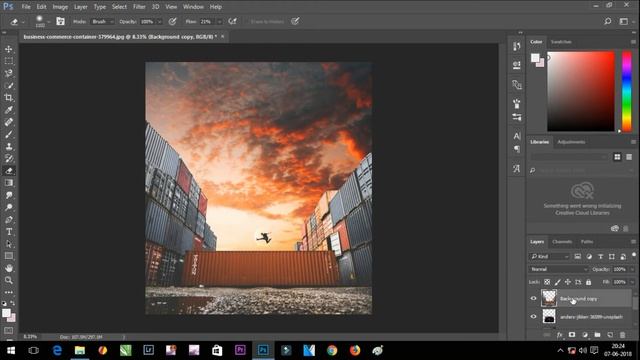640x360 pixels.
Task: Hide the anders-jilden unsplash layer
Action: (533, 317)
